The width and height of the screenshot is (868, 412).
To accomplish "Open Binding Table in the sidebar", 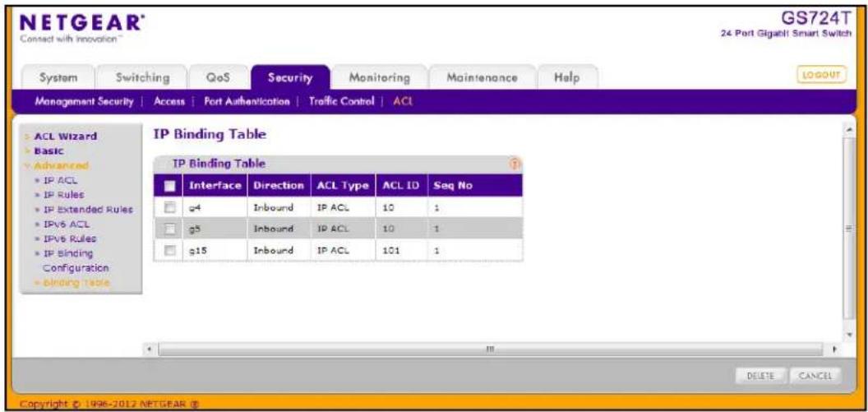I will pos(76,282).
